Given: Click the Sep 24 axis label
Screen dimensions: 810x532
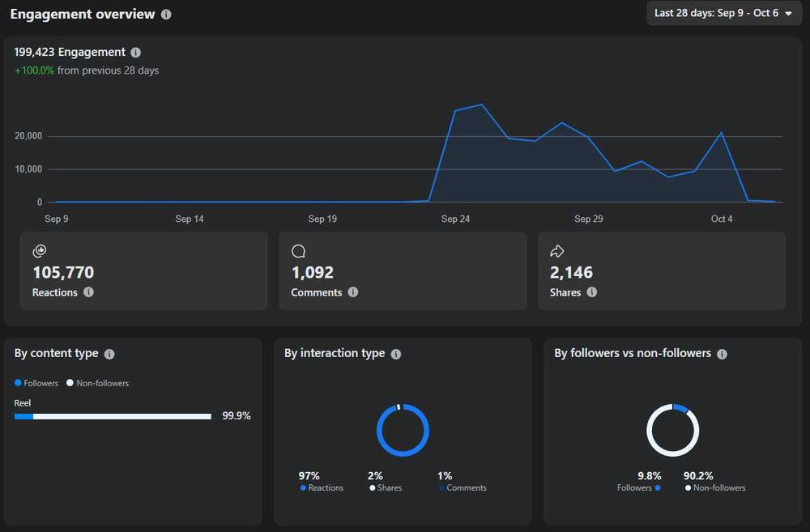Looking at the screenshot, I should pyautogui.click(x=455, y=219).
